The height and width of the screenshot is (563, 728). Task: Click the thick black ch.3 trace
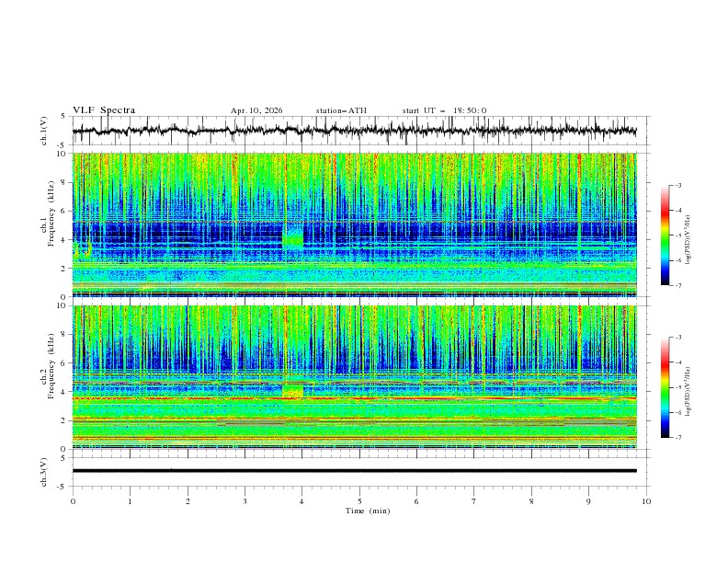[354, 471]
